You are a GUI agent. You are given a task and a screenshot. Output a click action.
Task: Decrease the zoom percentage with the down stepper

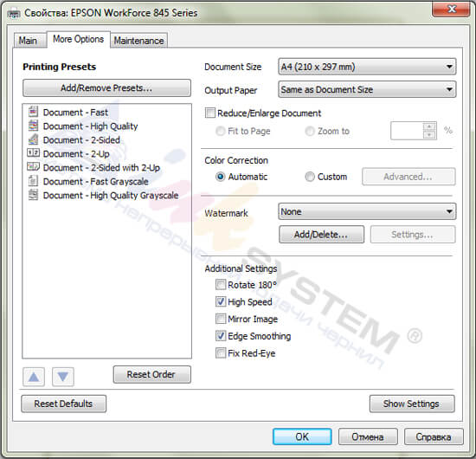pos(429,135)
